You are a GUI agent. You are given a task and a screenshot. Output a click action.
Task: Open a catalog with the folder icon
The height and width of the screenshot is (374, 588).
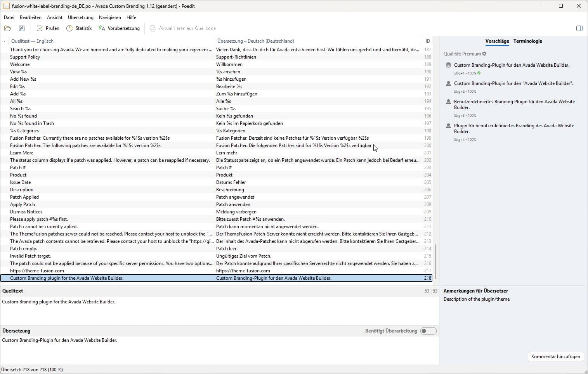7,28
